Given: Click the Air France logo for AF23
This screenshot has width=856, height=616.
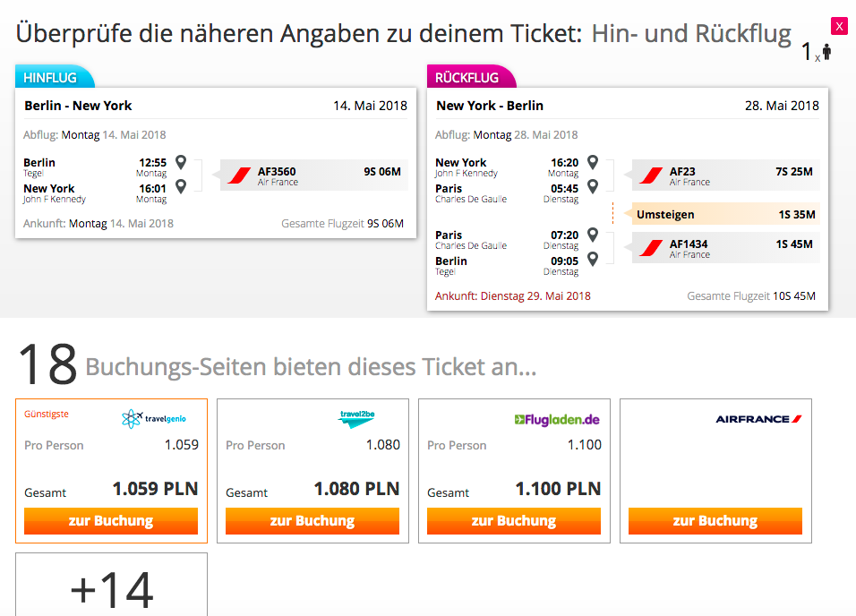Looking at the screenshot, I should tap(651, 175).
